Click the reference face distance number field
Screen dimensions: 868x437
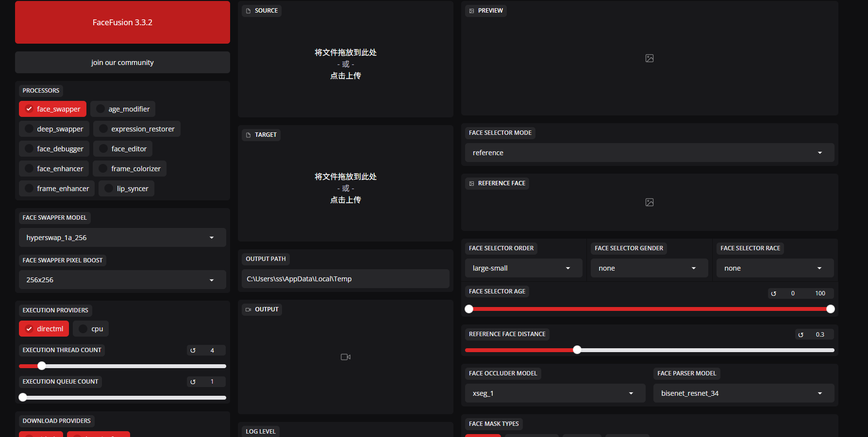click(x=821, y=335)
